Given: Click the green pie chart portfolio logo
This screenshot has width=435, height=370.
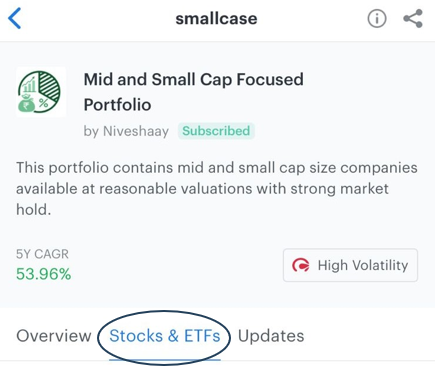Looking at the screenshot, I should (x=40, y=92).
